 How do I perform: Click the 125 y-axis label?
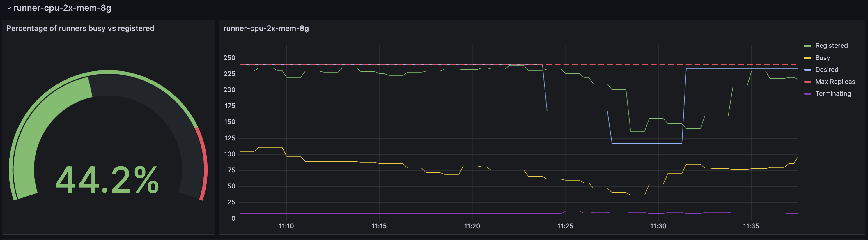pyautogui.click(x=230, y=138)
